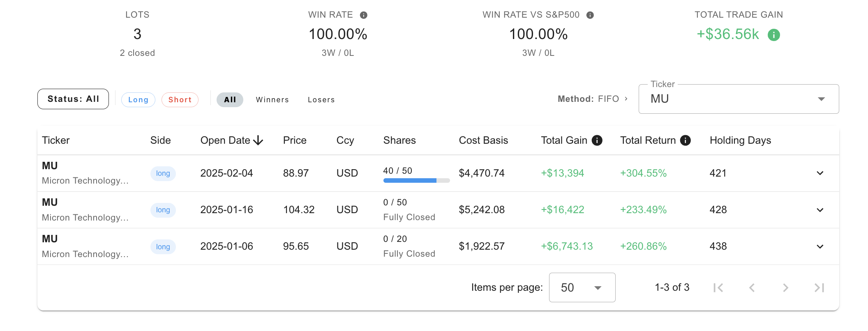Expand the MU lot opened 2025-02-04
Image resolution: width=868 pixels, height=331 pixels.
click(820, 173)
